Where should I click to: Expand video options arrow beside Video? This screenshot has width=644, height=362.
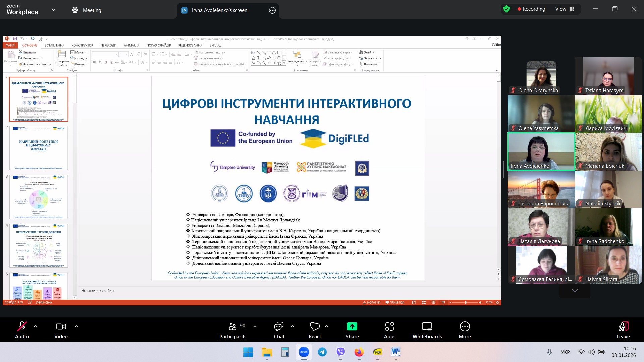pos(76,326)
